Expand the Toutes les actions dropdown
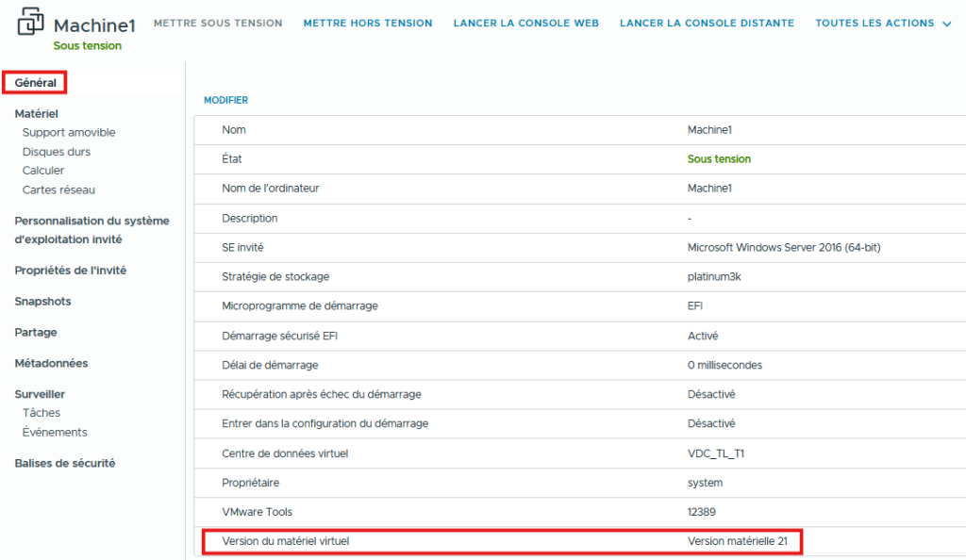The width and height of the screenshot is (966, 560). click(883, 24)
